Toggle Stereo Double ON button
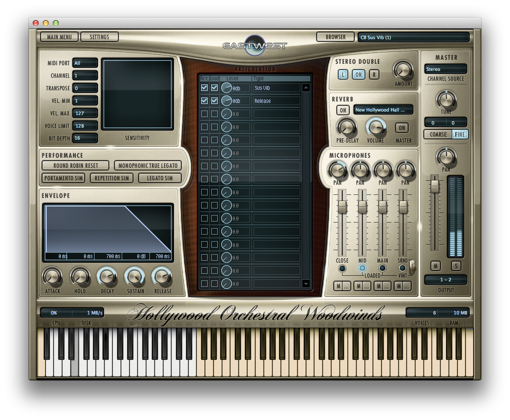Image resolution: width=510 pixels, height=420 pixels. pyautogui.click(x=359, y=75)
